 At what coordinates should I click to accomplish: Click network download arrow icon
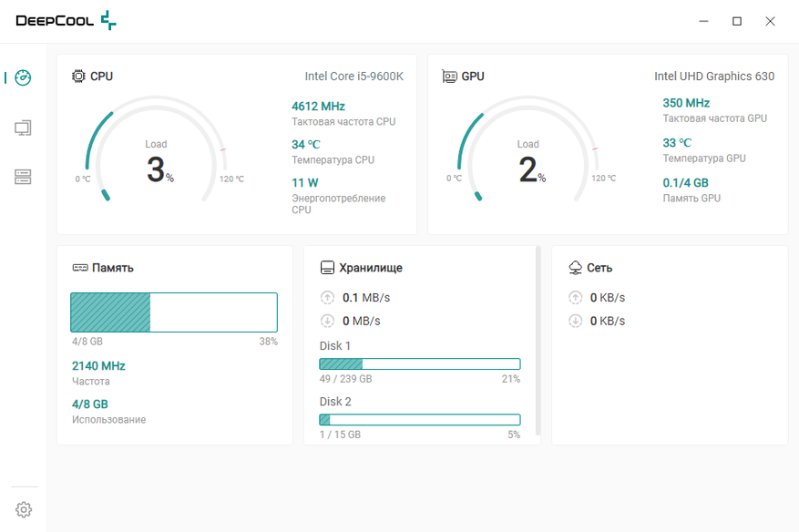point(575,321)
